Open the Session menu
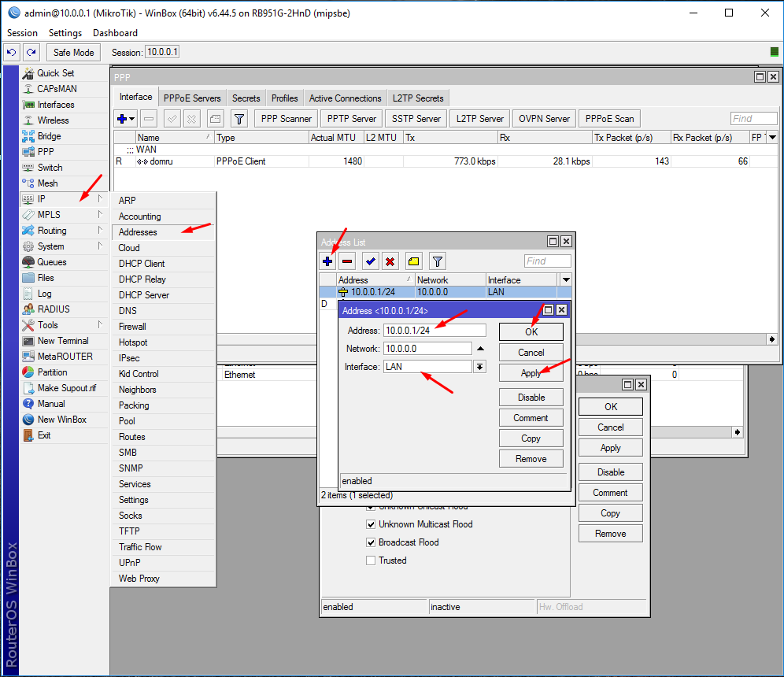 pos(22,33)
